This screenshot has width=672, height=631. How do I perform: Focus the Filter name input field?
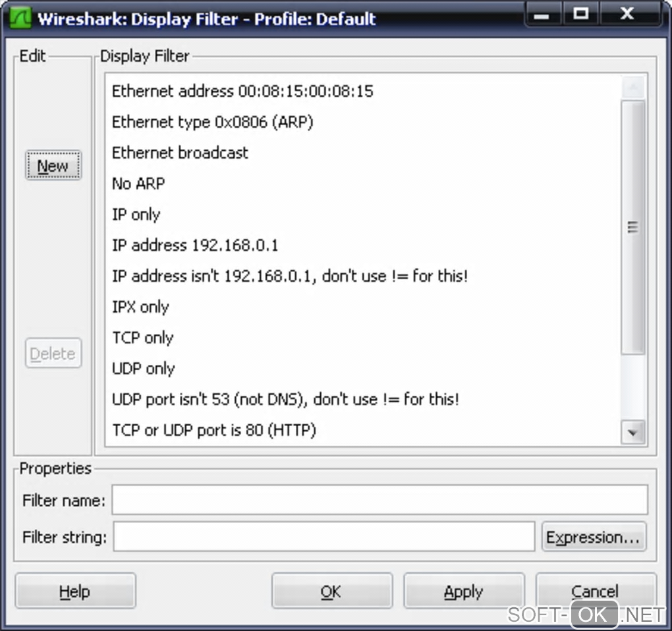tap(379, 499)
